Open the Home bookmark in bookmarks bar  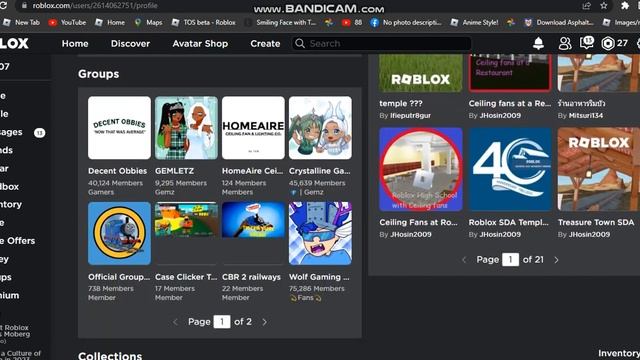pyautogui.click(x=110, y=22)
